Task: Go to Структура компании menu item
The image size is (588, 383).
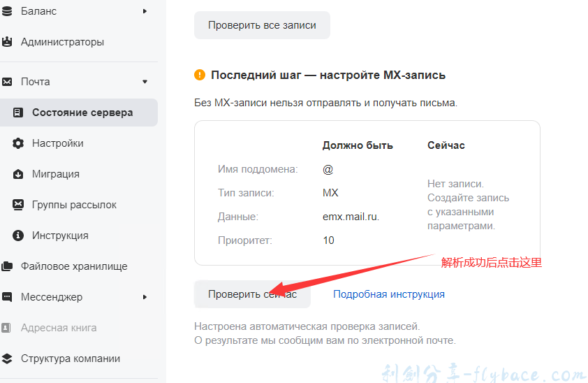Action: tap(71, 359)
